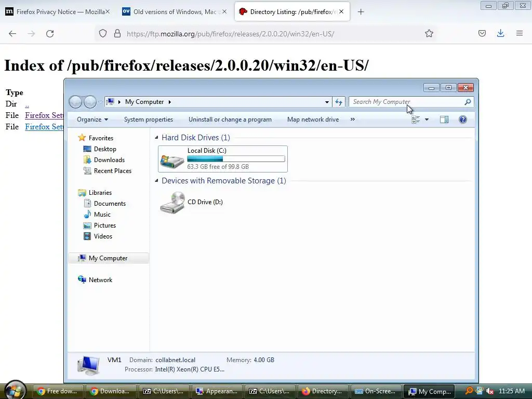Click Explorer forward navigation button
This screenshot has height=399, width=532.
click(90, 102)
